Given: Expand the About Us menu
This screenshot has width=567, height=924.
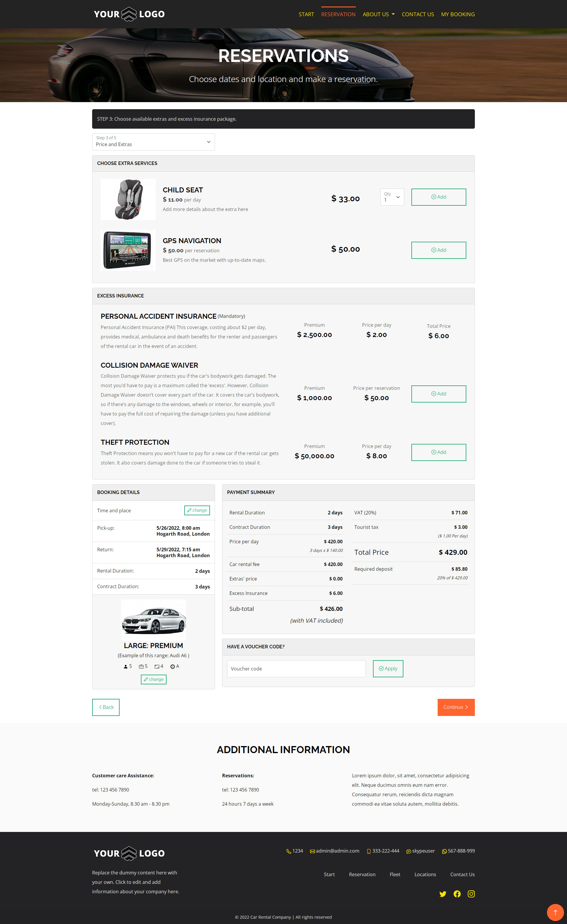Looking at the screenshot, I should point(378,14).
